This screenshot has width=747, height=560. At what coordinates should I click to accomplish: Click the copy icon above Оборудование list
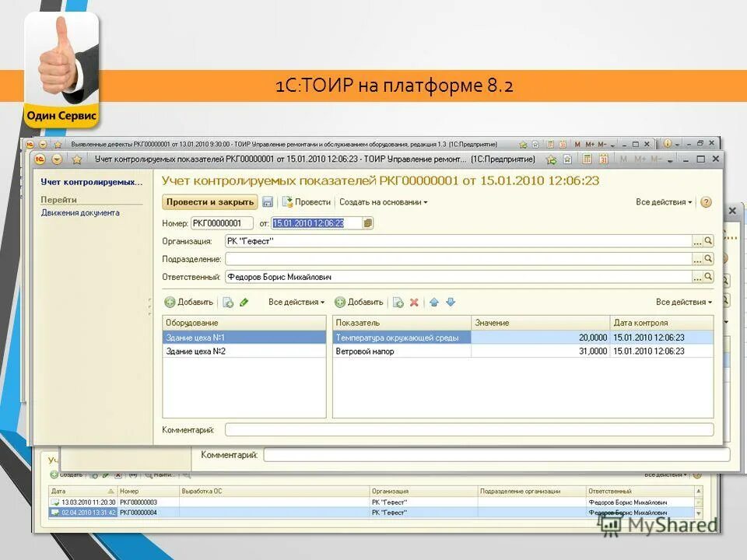pos(228,303)
